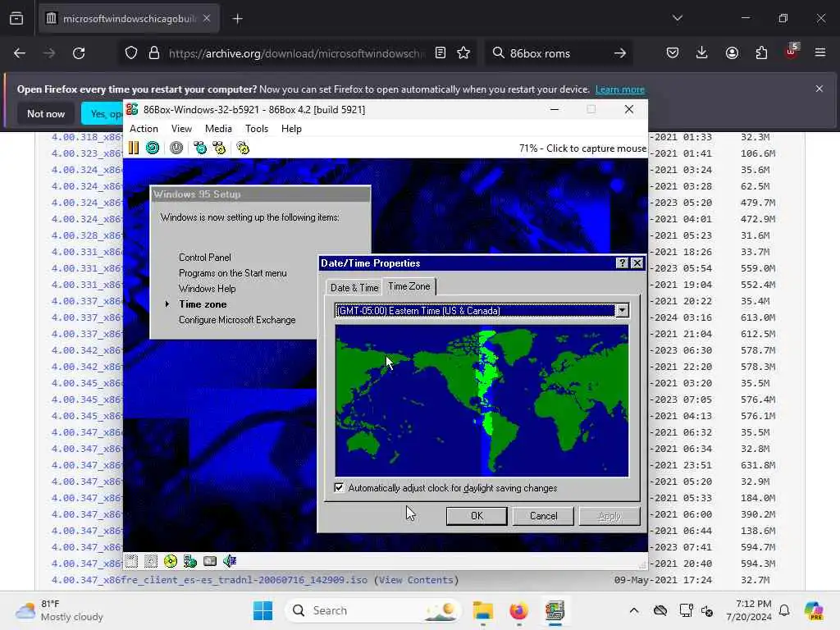840x630 pixels.
Task: Click the 86box roms search box
Action: pos(557,53)
